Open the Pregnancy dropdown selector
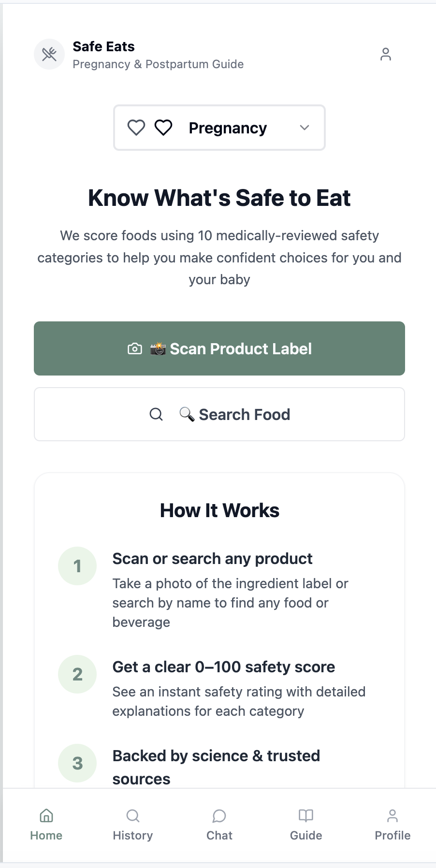 [x=227, y=128]
